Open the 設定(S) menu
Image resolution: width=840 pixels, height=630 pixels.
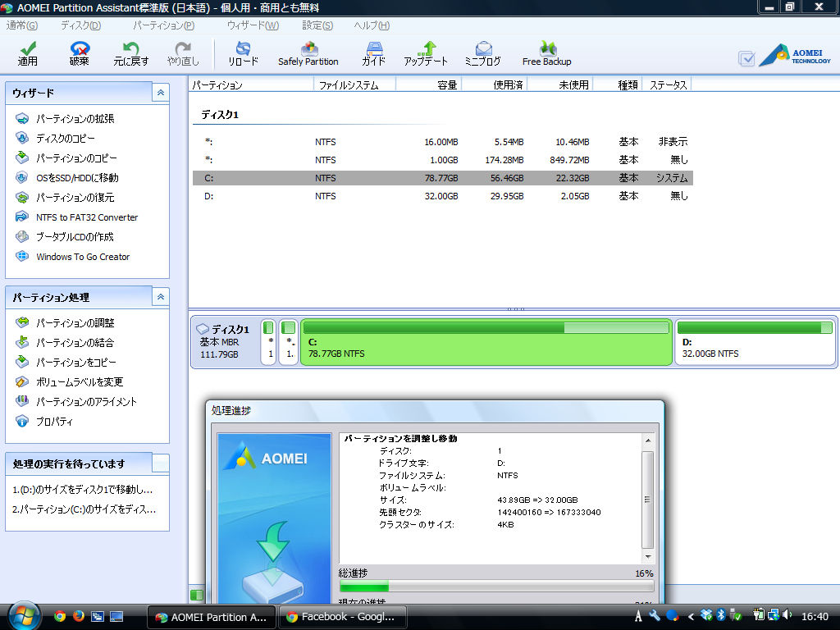click(x=317, y=25)
